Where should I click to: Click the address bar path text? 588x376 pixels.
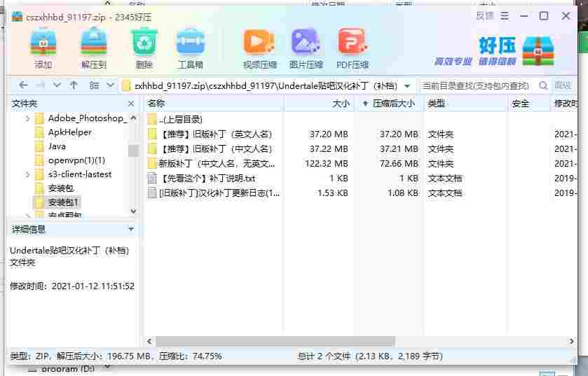(x=266, y=85)
